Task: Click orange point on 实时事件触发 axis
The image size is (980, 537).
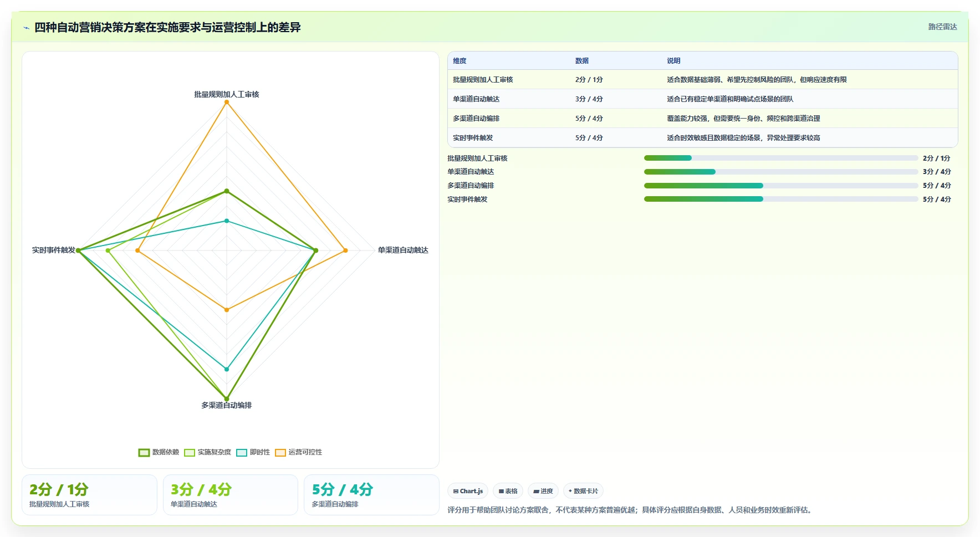Action: pyautogui.click(x=137, y=250)
